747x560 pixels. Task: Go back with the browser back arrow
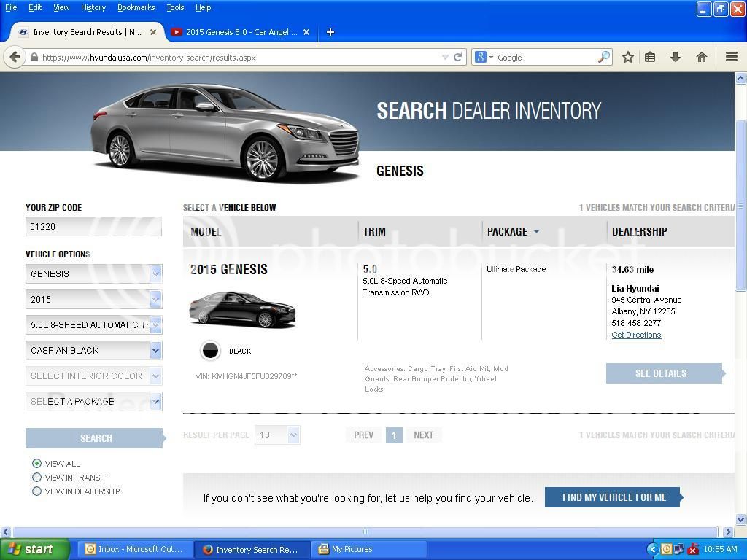pyautogui.click(x=15, y=57)
